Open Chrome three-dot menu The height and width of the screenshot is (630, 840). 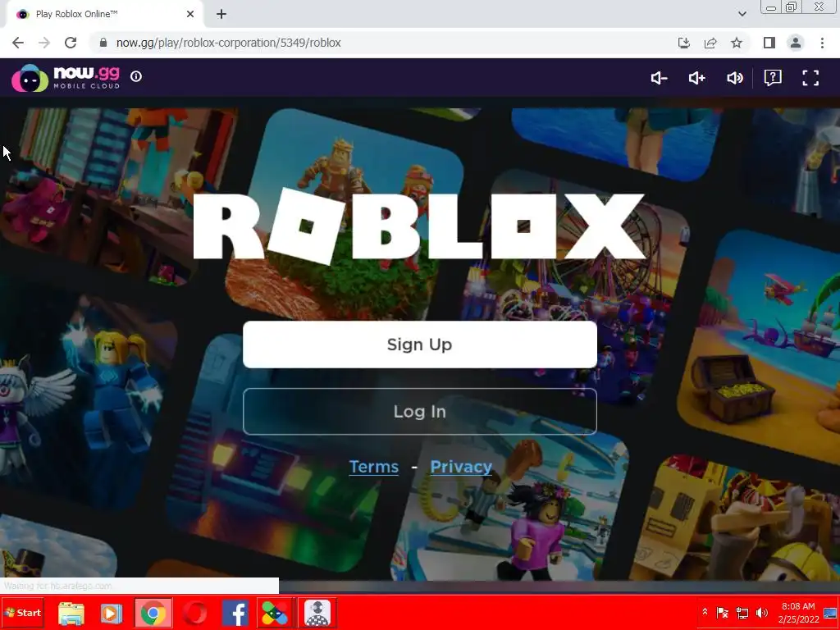(x=822, y=43)
